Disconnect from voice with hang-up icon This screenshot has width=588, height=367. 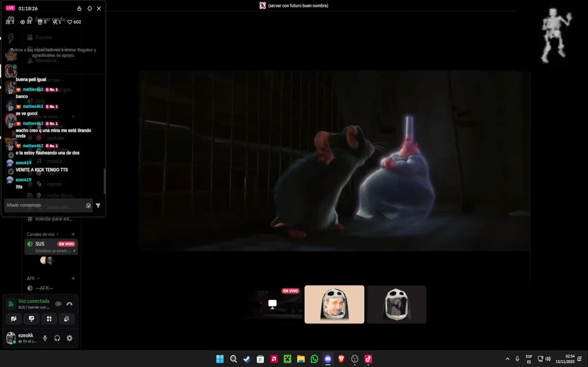[x=69, y=304]
